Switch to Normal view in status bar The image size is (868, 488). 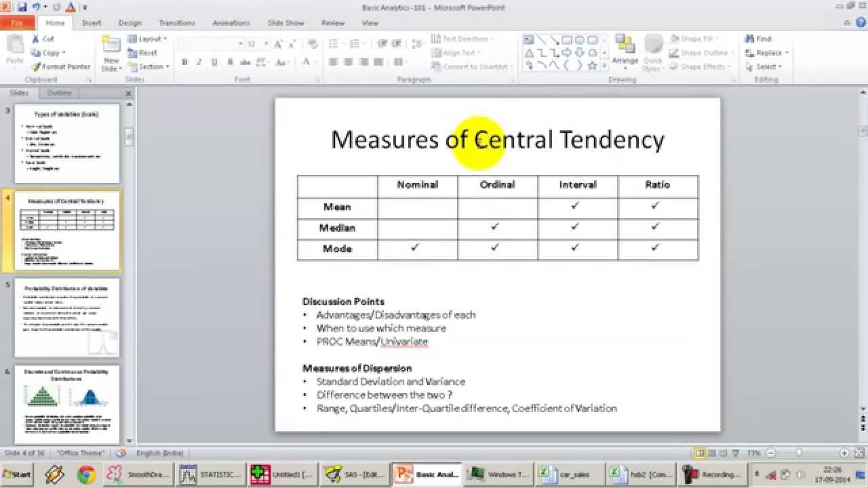click(x=699, y=453)
